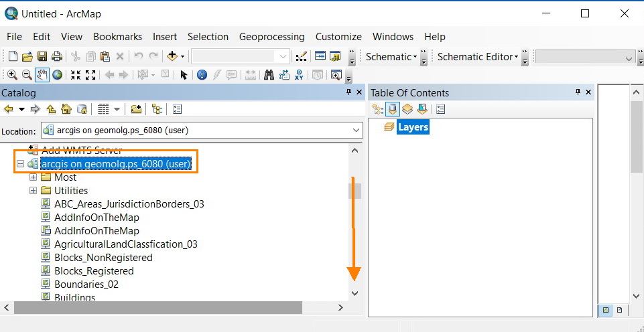List layers by selection

tap(422, 109)
